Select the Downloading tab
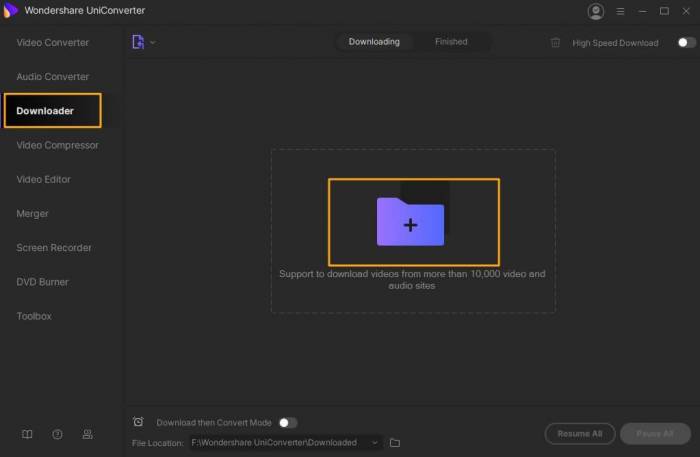The width and height of the screenshot is (700, 457). [374, 42]
